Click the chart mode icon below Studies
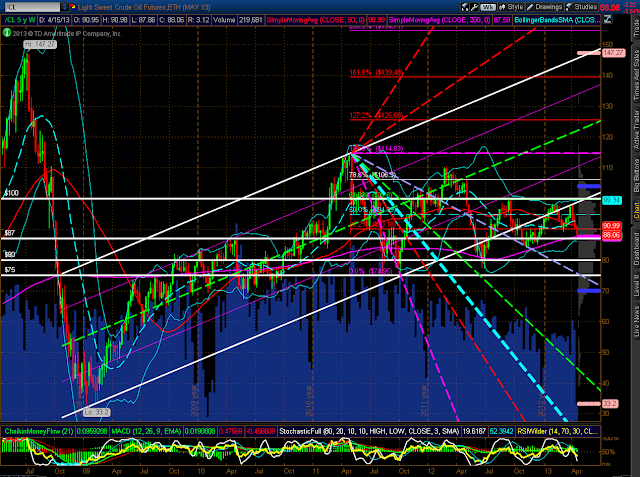640x477 pixels. 607,19
